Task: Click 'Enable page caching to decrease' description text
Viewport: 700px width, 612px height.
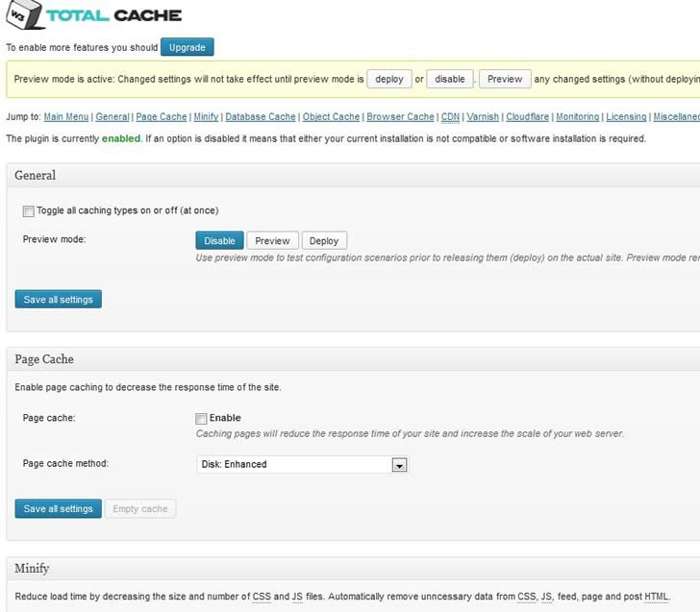Action: (148, 387)
